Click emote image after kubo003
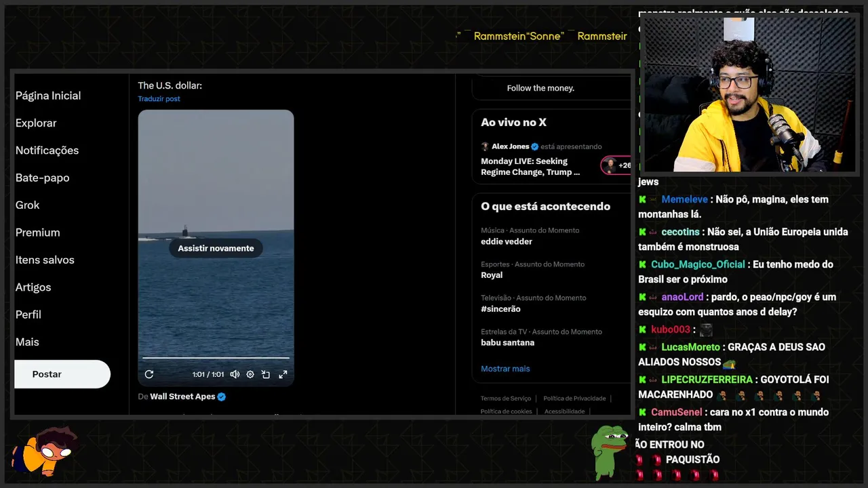Viewport: 868px width, 488px height. [706, 330]
